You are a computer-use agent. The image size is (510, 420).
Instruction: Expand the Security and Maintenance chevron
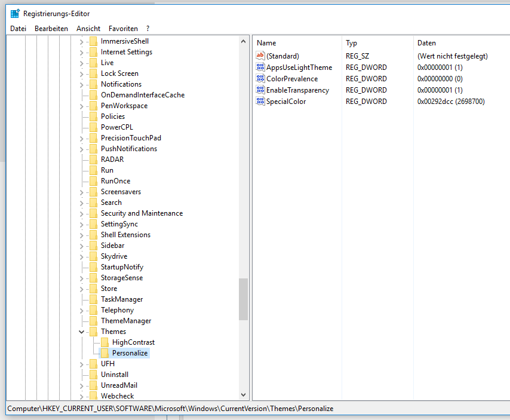(x=81, y=213)
